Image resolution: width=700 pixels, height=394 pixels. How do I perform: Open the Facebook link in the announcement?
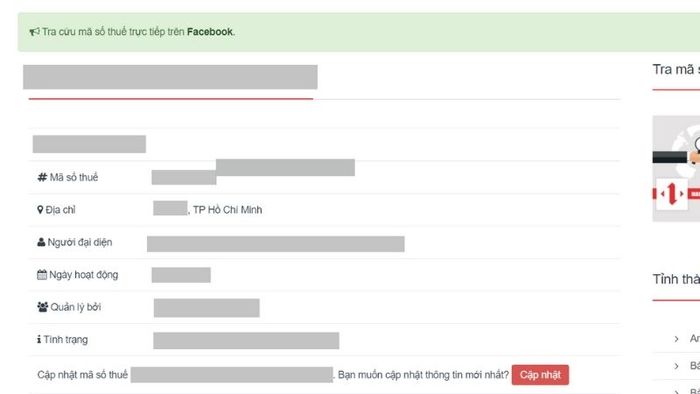pyautogui.click(x=210, y=32)
